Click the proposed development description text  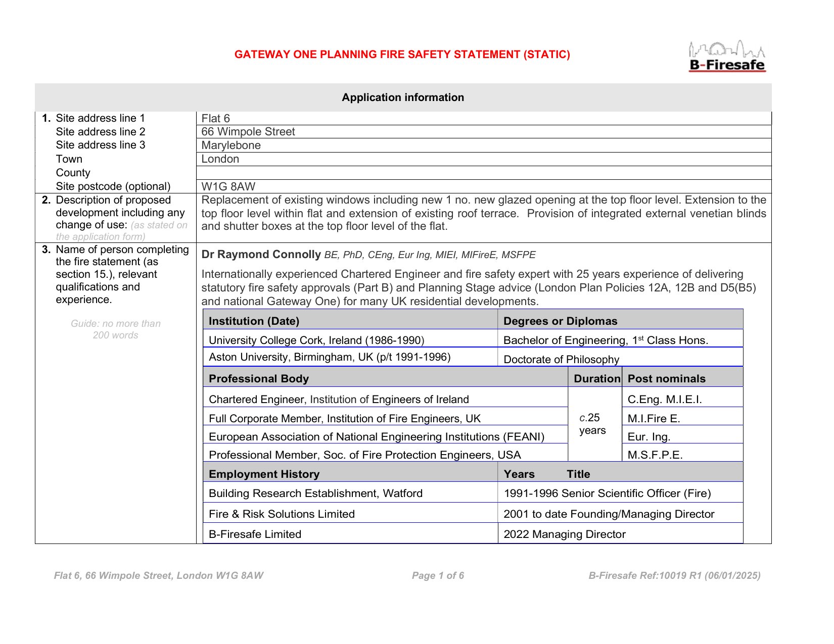pyautogui.click(x=483, y=213)
